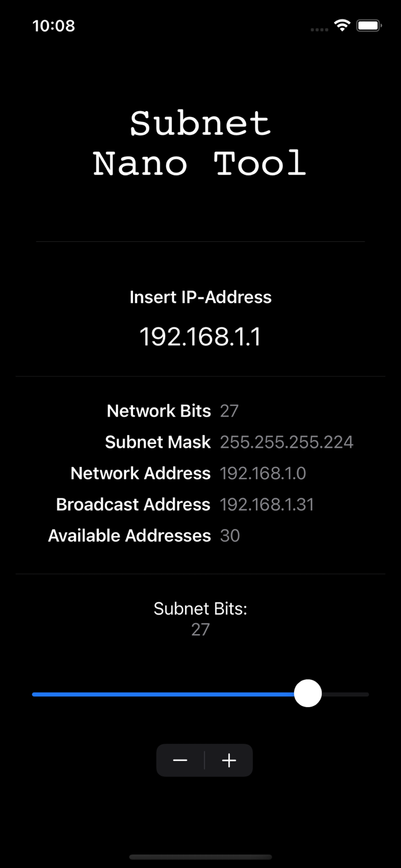Tap the minus symbol to decrease subnet bits
This screenshot has height=868, width=401.
180,760
